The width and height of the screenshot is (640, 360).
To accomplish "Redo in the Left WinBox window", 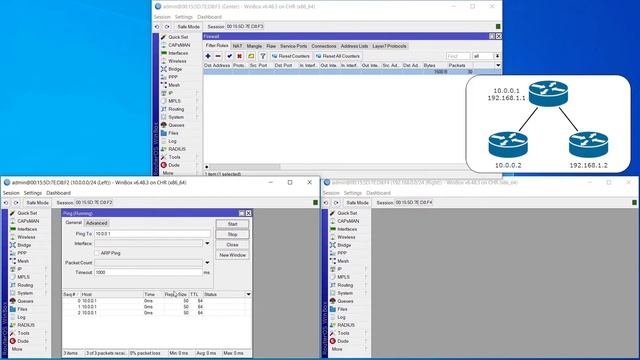I will [16, 202].
